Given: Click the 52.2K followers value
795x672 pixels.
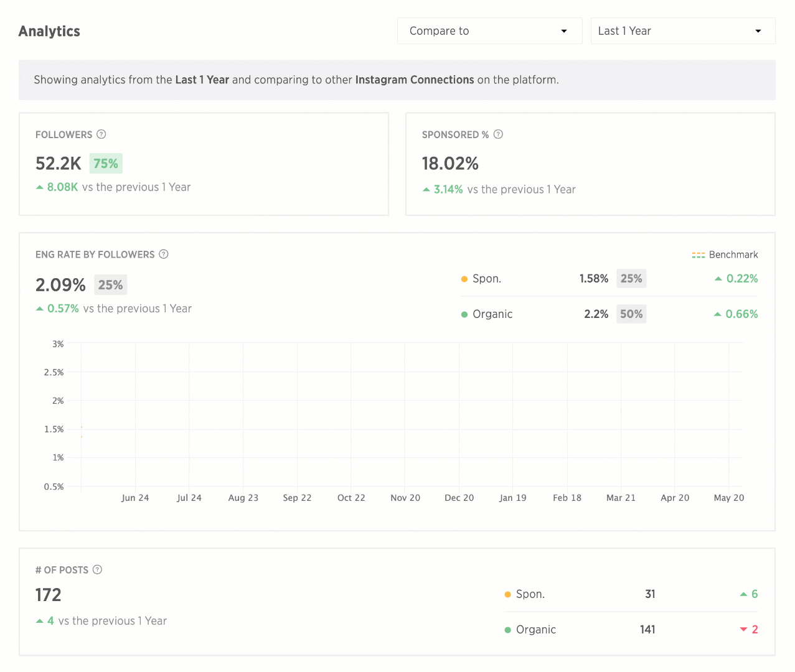Looking at the screenshot, I should coord(59,164).
